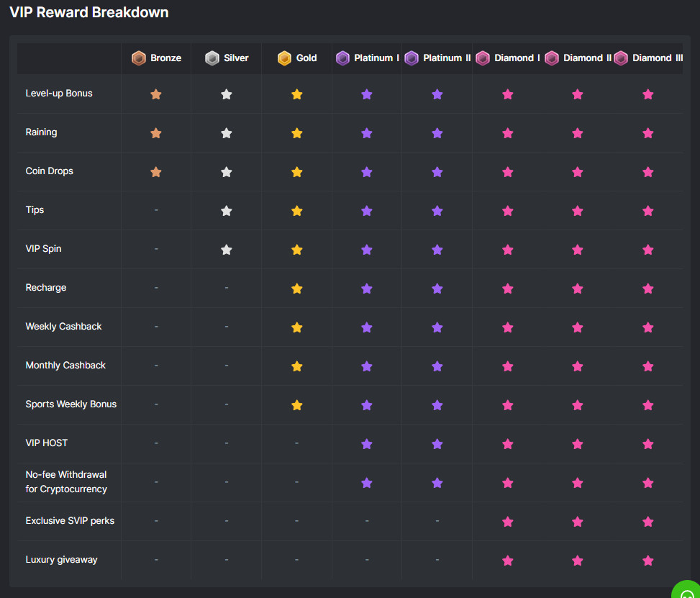
Task: Click Diamond III star in Exclusive SVIP perks
Action: (x=648, y=522)
